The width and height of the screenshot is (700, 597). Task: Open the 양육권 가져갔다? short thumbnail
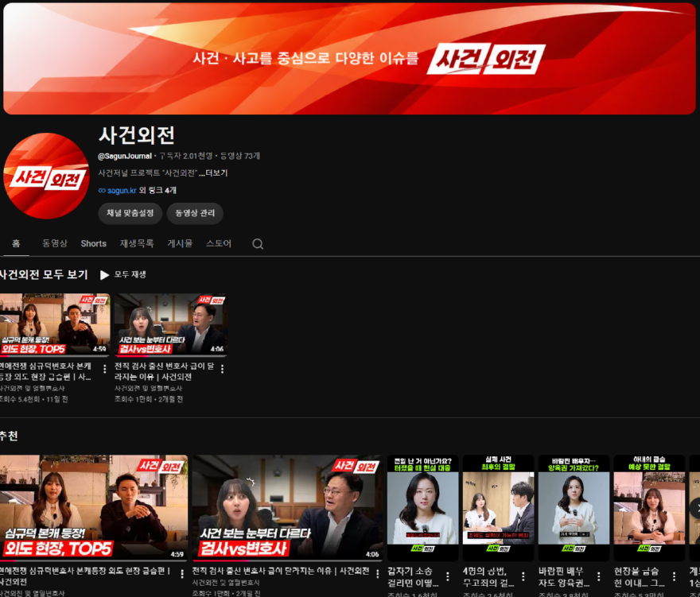point(574,508)
